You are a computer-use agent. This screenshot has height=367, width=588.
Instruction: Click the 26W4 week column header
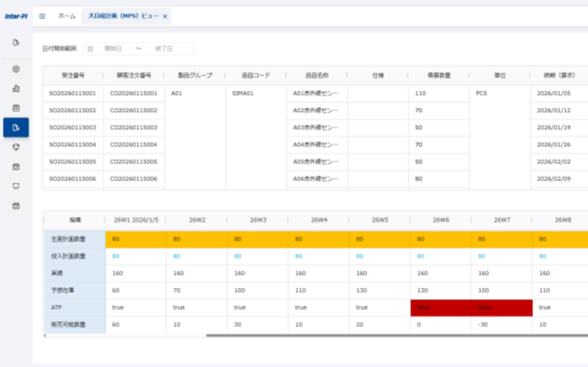coord(319,220)
